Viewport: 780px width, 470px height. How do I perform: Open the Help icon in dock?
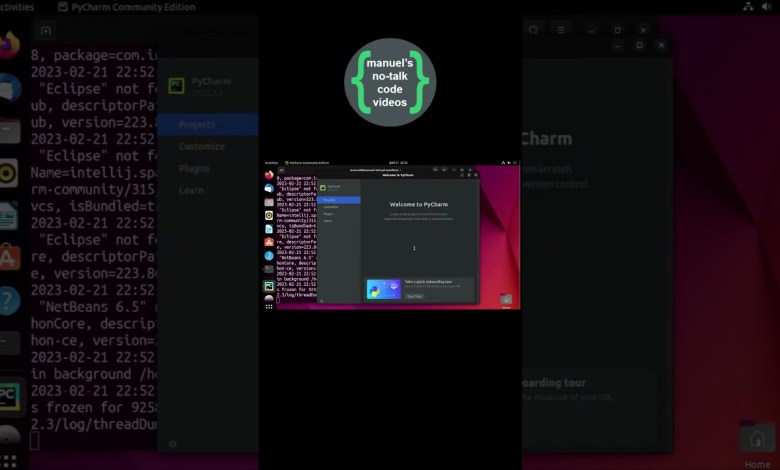269,256
